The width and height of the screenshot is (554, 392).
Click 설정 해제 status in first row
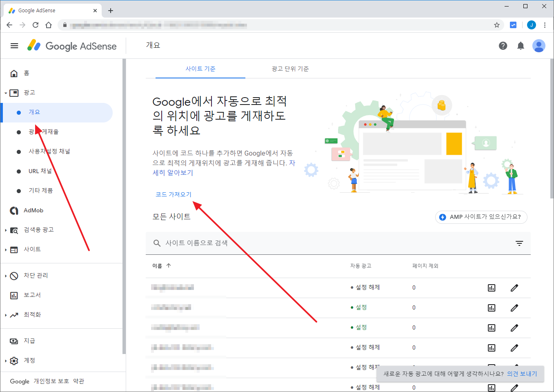[x=365, y=287]
